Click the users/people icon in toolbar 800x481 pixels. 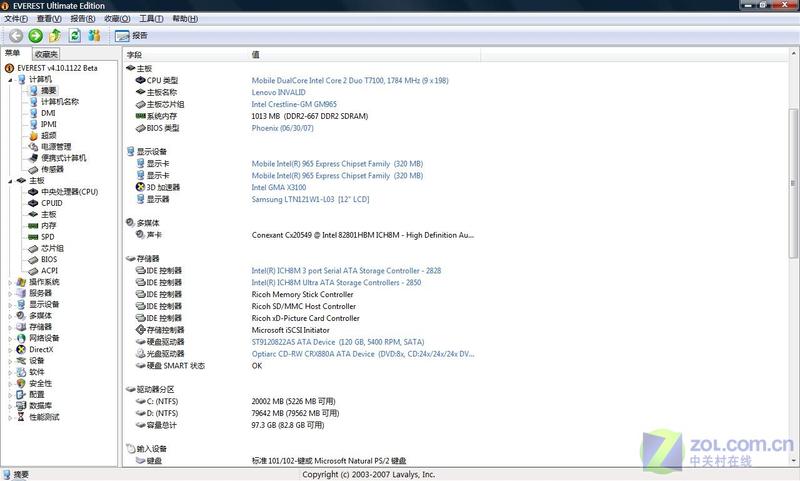click(94, 35)
